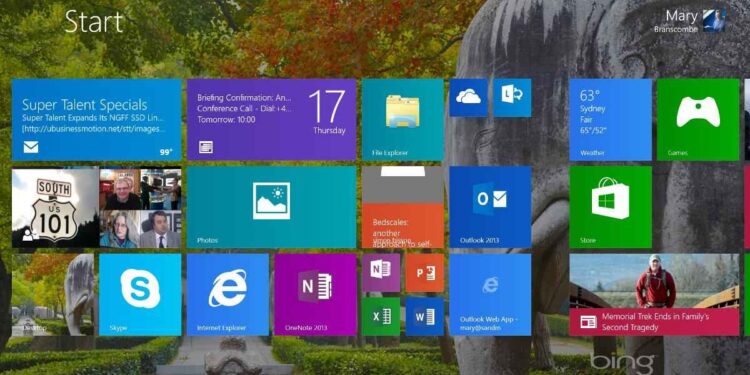This screenshot has width=750, height=375.
Task: Open the Windows Store tile
Action: tap(610, 207)
